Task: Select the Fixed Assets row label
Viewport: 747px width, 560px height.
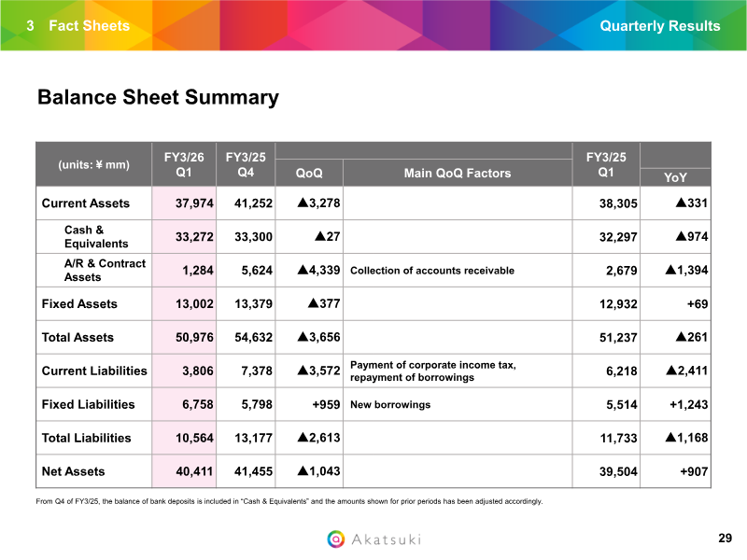Action: pos(79,303)
